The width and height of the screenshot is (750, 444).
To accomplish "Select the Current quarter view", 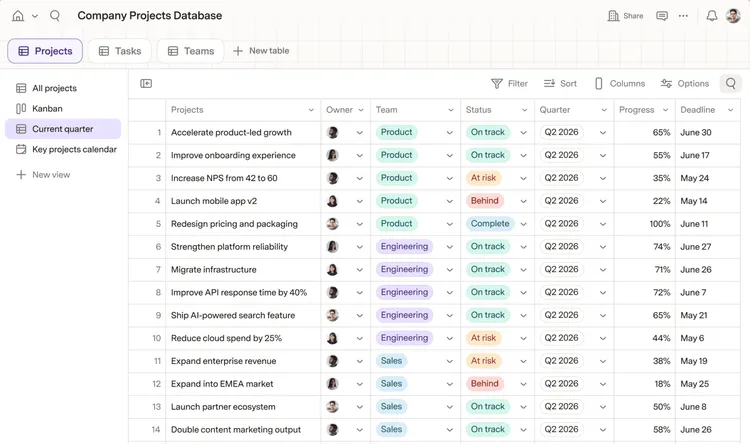I will (63, 129).
